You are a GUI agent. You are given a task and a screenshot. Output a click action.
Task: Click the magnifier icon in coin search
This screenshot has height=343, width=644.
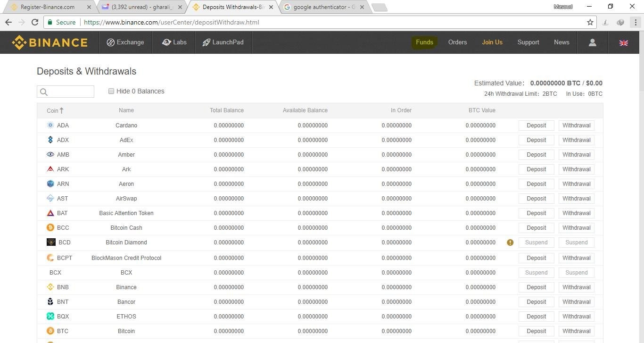tap(44, 92)
